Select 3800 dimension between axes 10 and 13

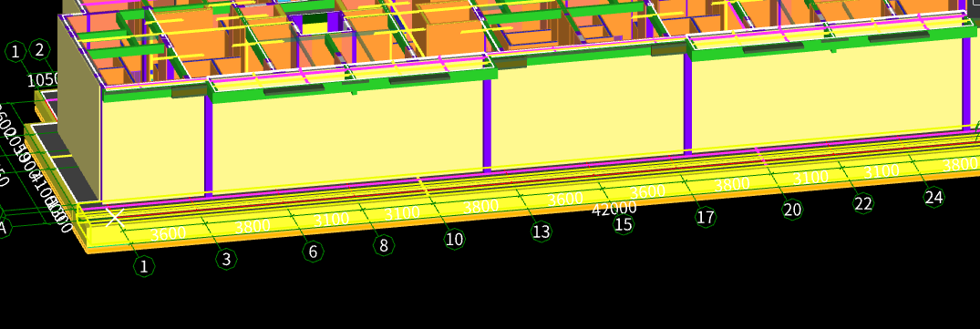[x=481, y=206]
